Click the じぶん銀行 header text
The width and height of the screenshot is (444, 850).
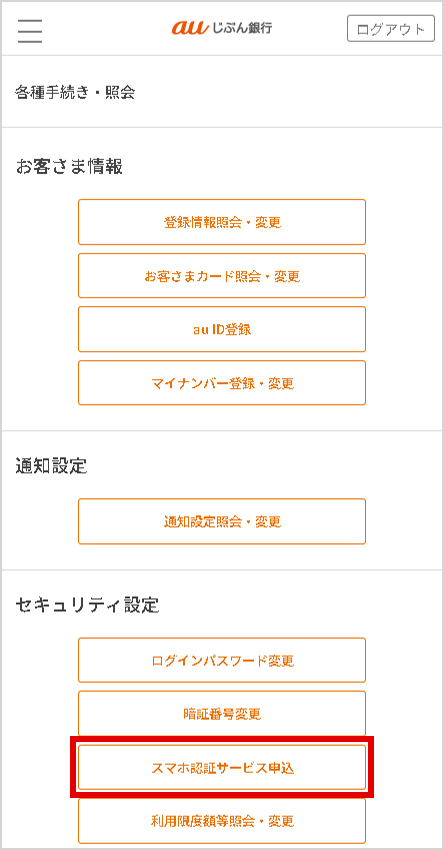[241, 28]
